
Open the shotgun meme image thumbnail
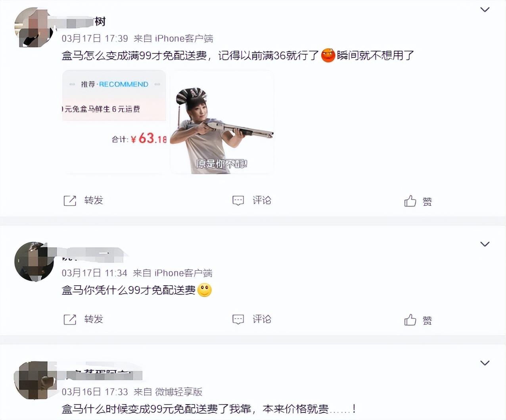[x=222, y=122]
